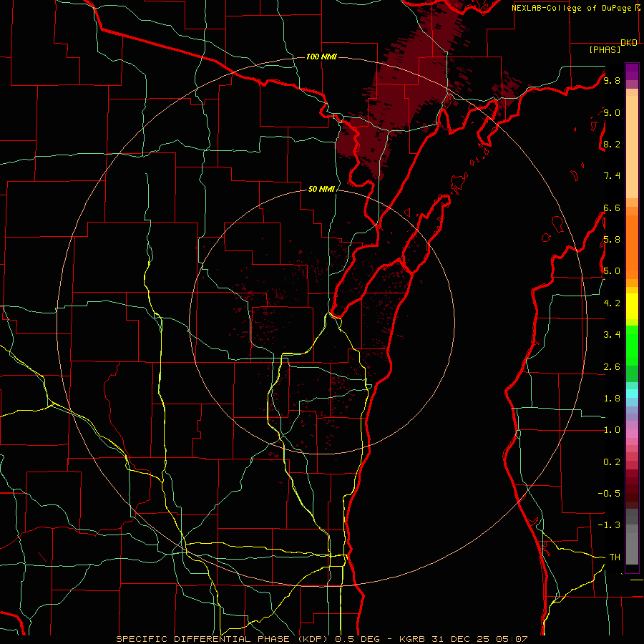Click the SPECIFIC DIFFERENTIAL PHASE (KDP) title text
The height and width of the screenshot is (644, 644).
[x=224, y=639]
